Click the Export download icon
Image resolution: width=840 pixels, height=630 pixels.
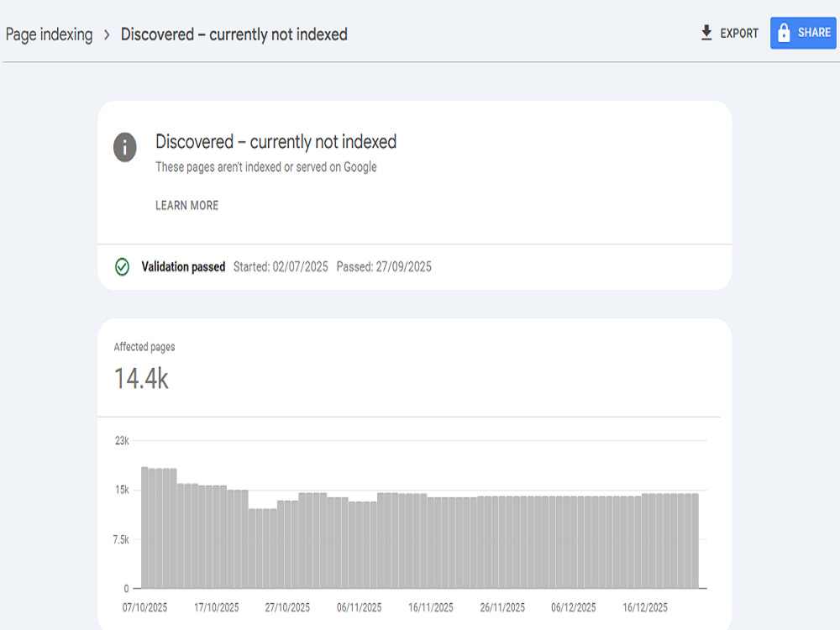(x=706, y=33)
